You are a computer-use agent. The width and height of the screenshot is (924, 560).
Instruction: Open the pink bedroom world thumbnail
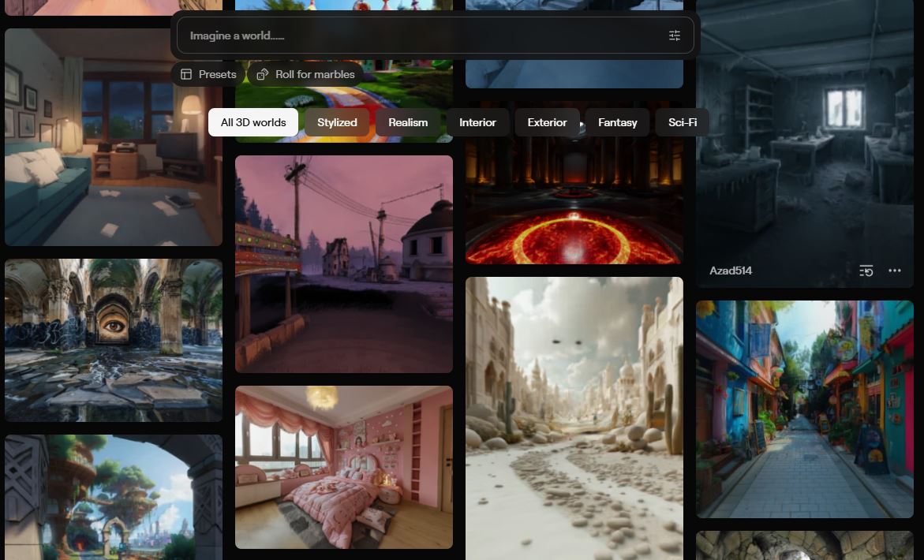point(343,467)
